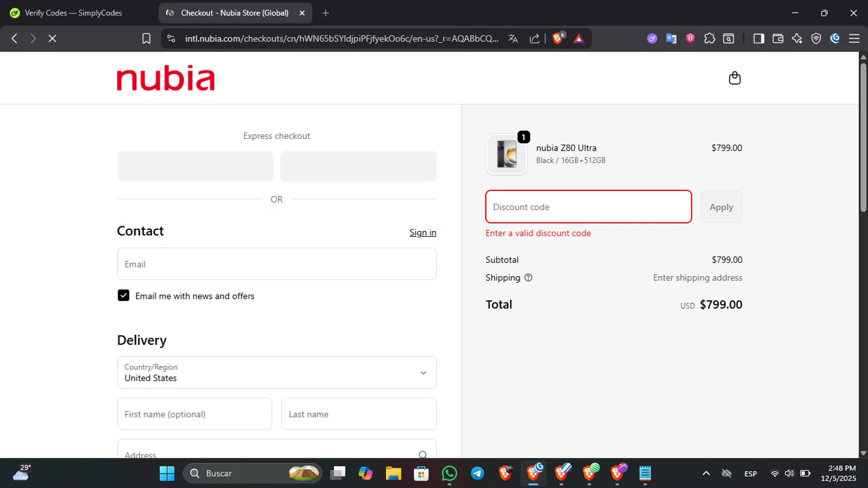Click the 'nubia Z80 Ultra' product name
Viewport: 868px width, 488px height.
click(567, 148)
